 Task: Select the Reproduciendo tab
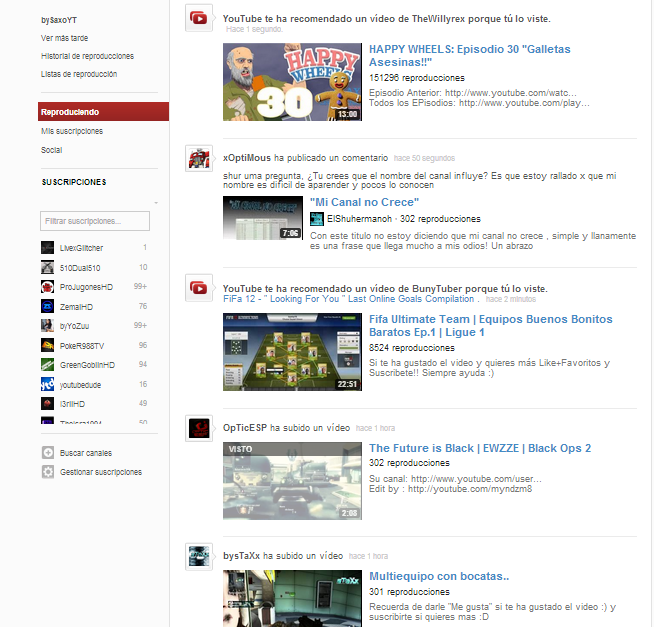[x=103, y=112]
